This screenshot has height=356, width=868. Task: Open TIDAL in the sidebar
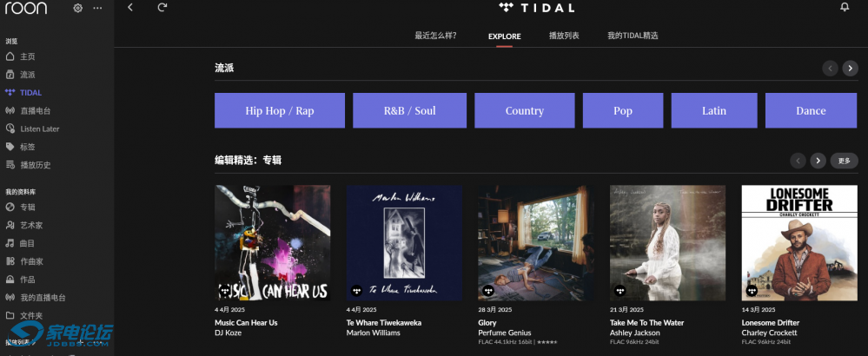[30, 92]
